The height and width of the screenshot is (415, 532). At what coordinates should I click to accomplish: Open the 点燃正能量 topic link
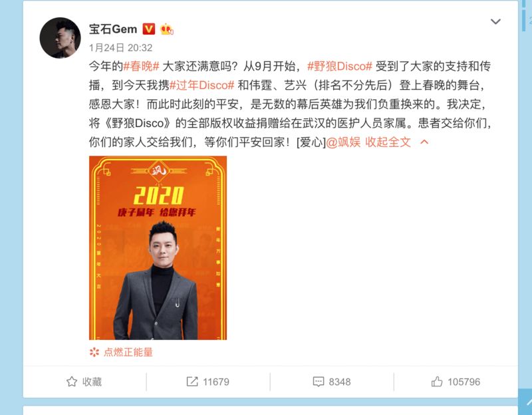pos(128,352)
